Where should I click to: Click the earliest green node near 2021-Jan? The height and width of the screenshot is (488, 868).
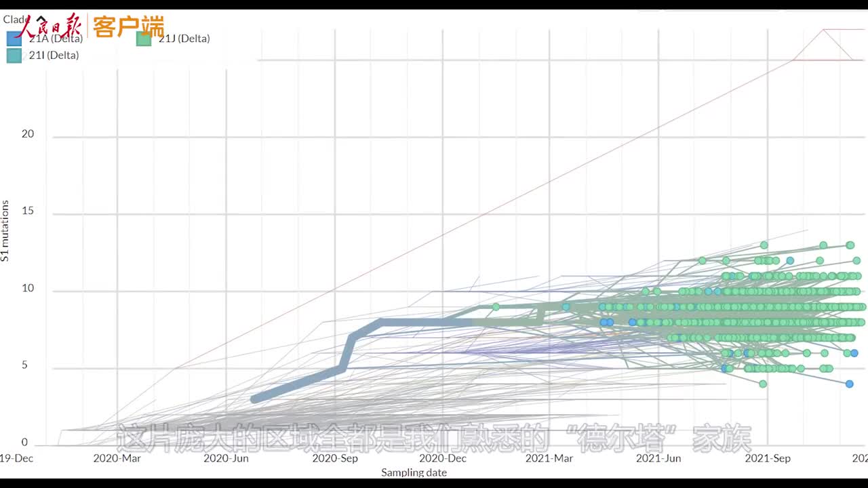tap(496, 307)
